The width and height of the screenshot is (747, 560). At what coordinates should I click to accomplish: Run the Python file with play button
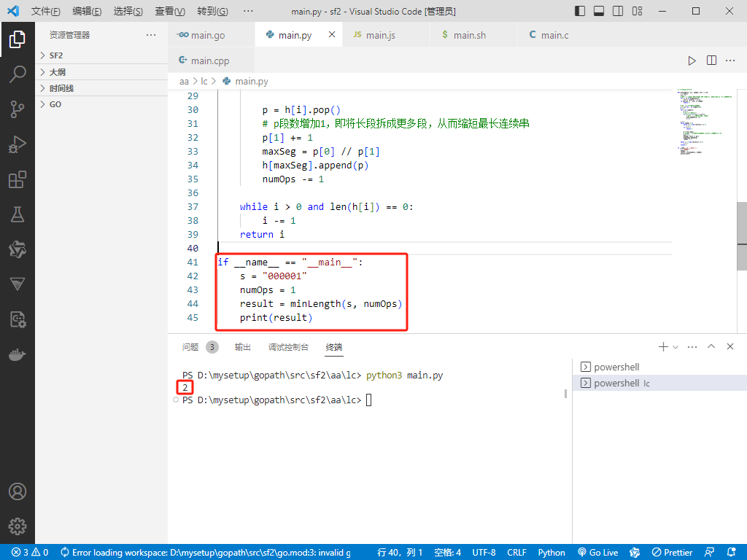coord(692,61)
